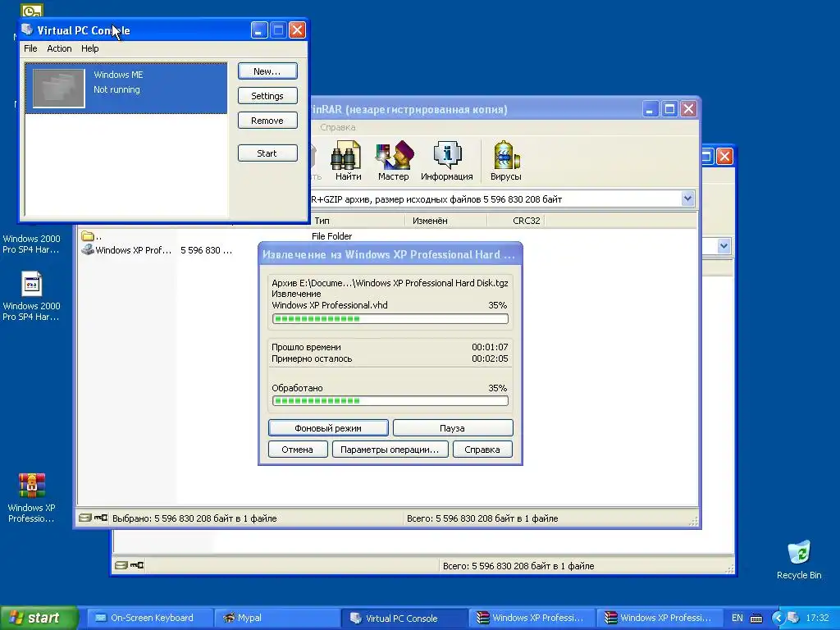Select the Windows ME virtual machine thumbnail
Image resolution: width=840 pixels, height=630 pixels.
click(59, 88)
